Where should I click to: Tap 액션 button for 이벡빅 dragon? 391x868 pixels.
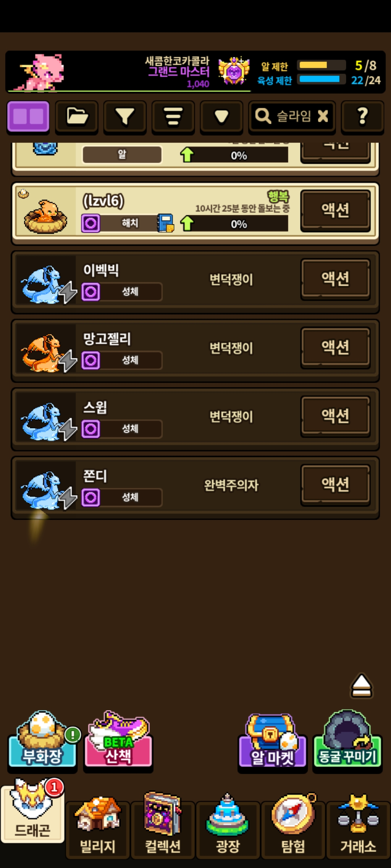point(336,278)
